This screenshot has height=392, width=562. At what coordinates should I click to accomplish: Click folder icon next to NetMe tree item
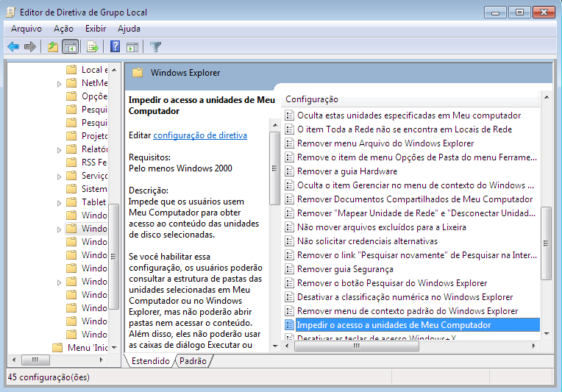click(71, 83)
